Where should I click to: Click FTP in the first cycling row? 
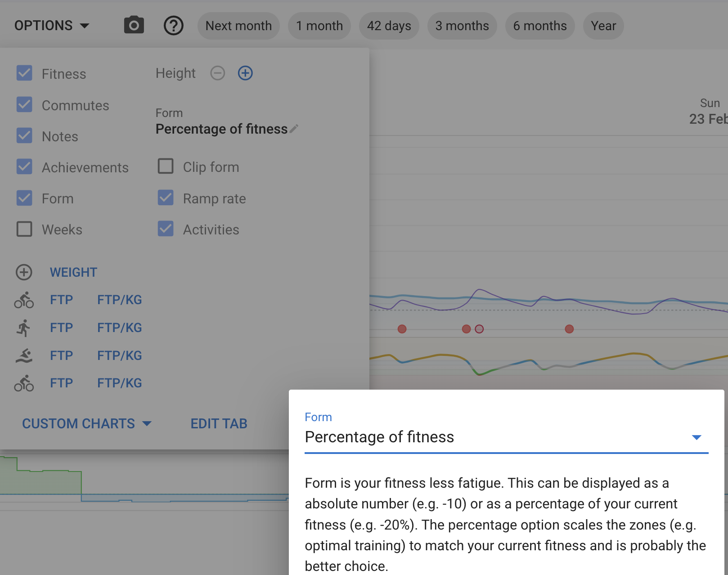click(x=61, y=300)
